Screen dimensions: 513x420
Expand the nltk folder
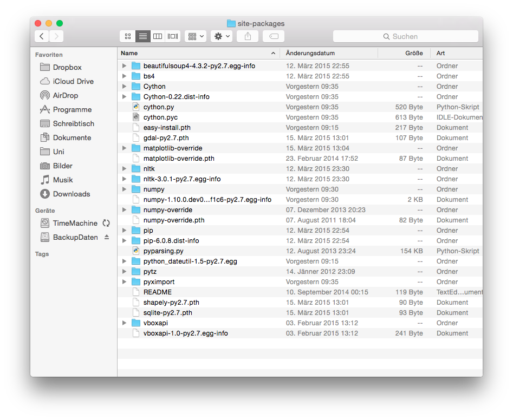[125, 169]
